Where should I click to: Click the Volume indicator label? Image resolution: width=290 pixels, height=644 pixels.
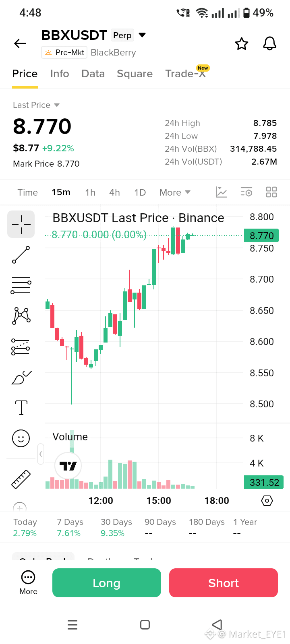coord(70,437)
